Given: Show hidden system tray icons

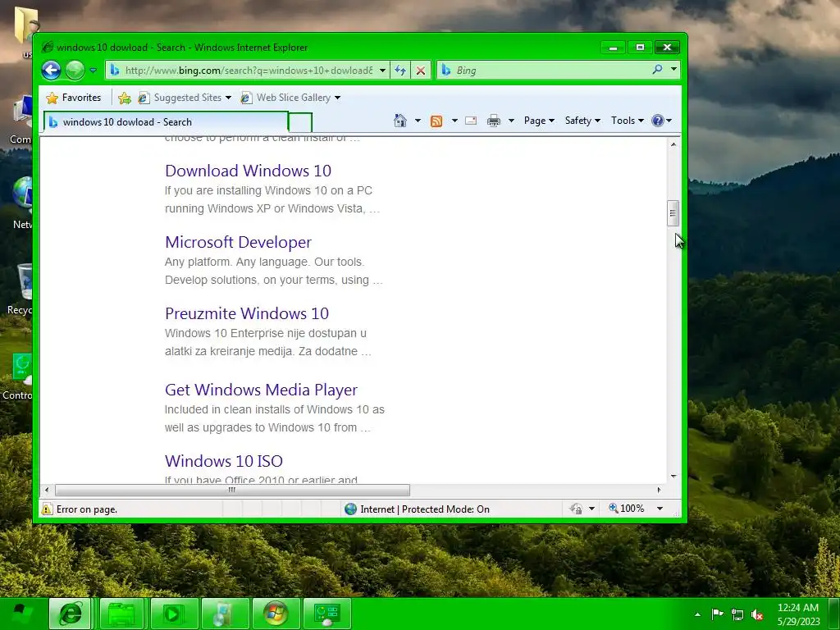Looking at the screenshot, I should [697, 614].
